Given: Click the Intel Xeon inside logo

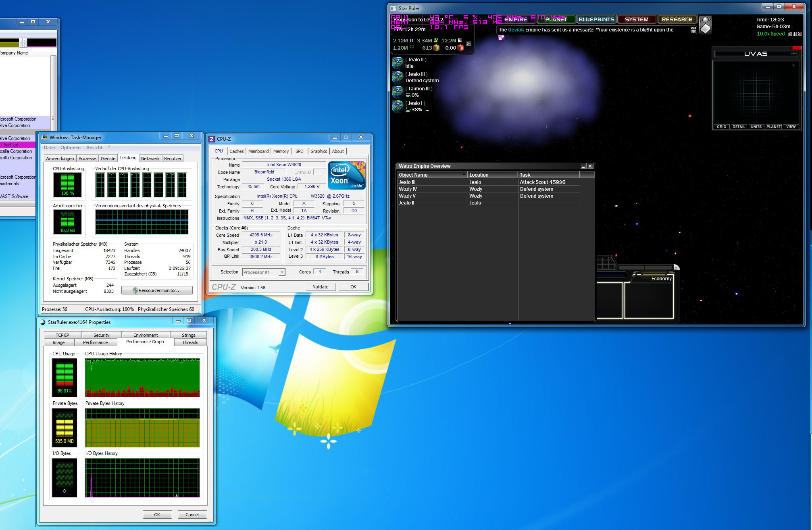Looking at the screenshot, I should point(347,175).
